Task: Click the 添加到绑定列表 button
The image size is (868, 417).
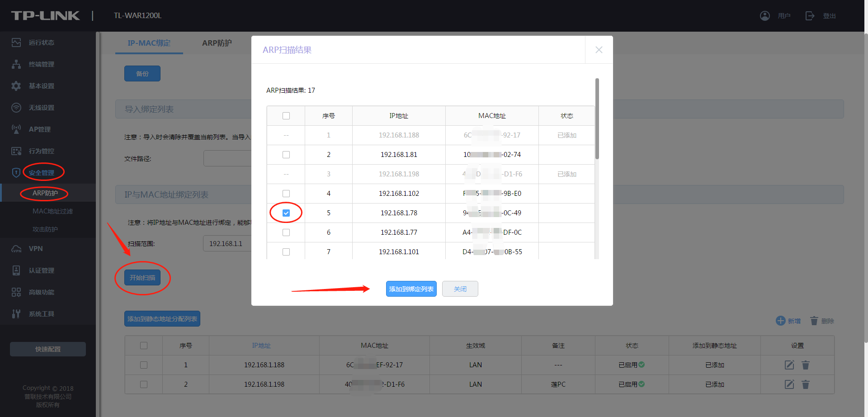Action: coord(411,289)
